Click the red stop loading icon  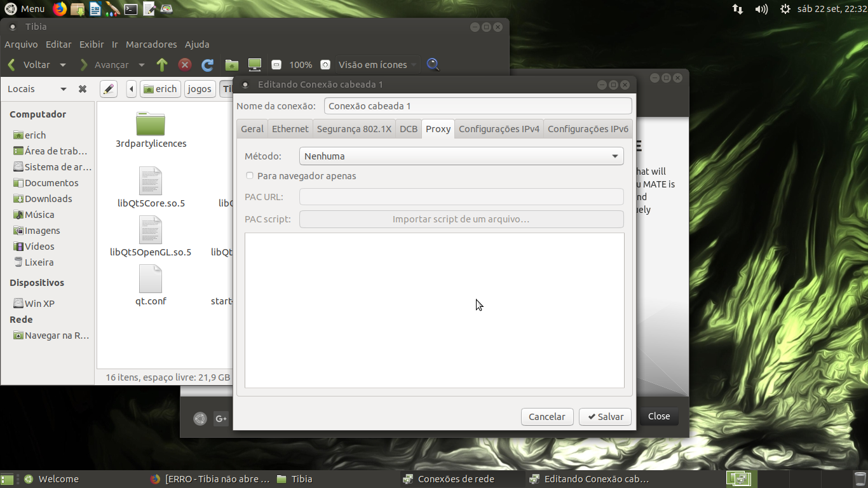pos(185,65)
